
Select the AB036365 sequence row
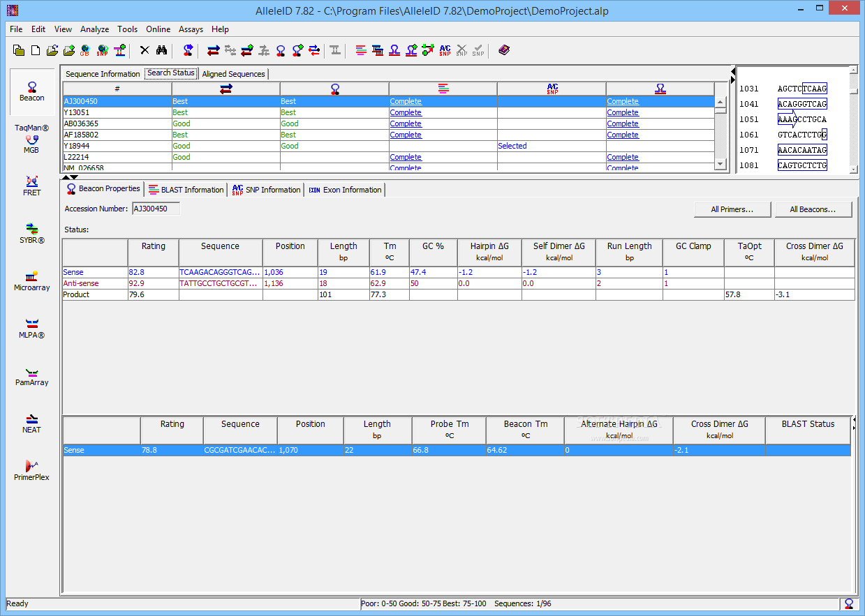(x=389, y=123)
